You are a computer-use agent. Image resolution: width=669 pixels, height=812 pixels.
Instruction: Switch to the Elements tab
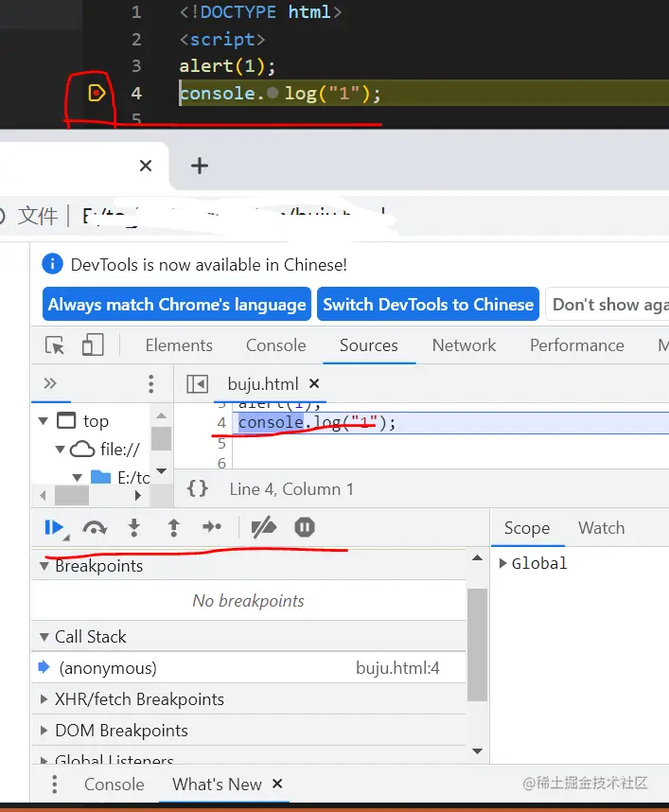pos(179,345)
